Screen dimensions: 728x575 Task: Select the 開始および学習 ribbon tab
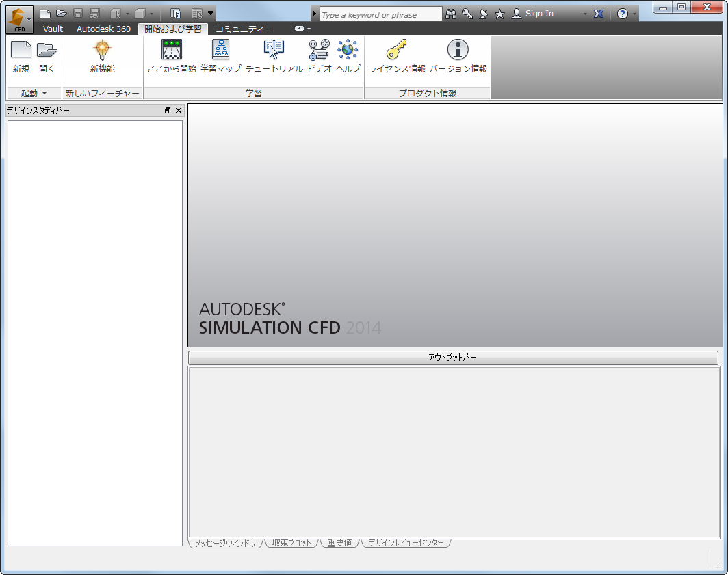[173, 29]
